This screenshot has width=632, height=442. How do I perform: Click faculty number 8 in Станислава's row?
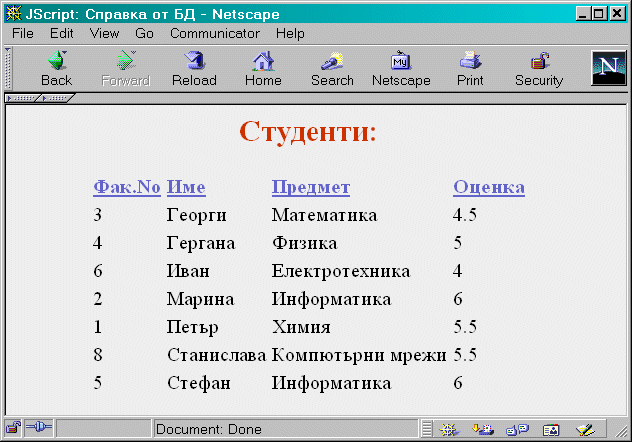(98, 355)
